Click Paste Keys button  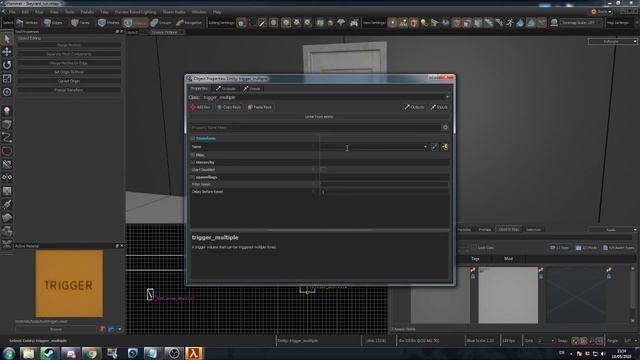[260, 107]
